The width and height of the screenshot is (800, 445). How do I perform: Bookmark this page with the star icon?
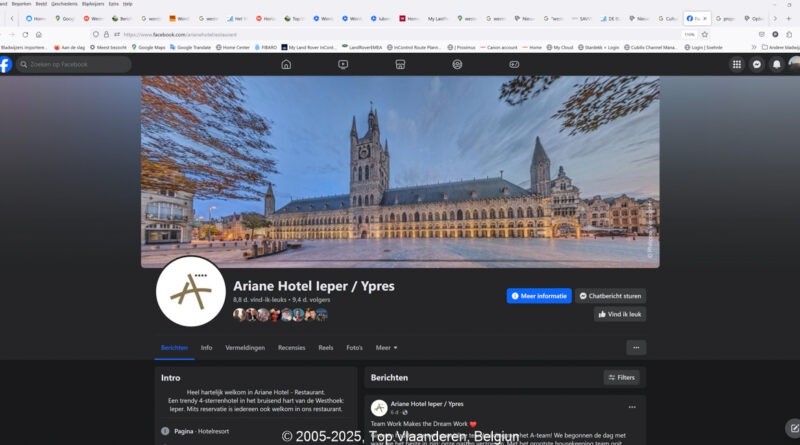pyautogui.click(x=705, y=35)
